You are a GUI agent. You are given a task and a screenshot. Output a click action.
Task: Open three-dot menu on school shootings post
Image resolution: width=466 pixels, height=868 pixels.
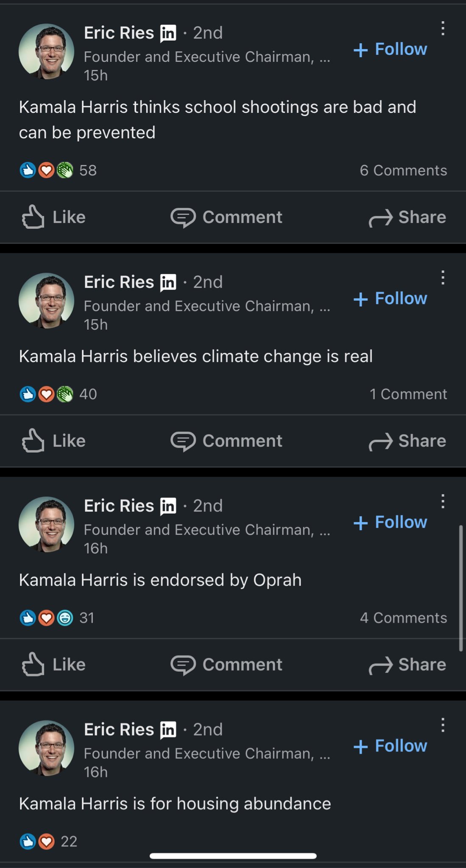click(x=443, y=29)
